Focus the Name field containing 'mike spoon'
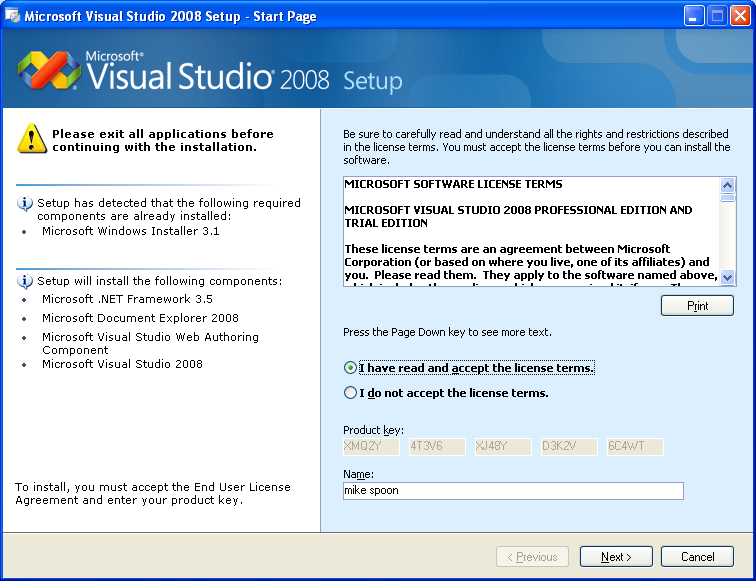The width and height of the screenshot is (756, 581). click(x=513, y=491)
